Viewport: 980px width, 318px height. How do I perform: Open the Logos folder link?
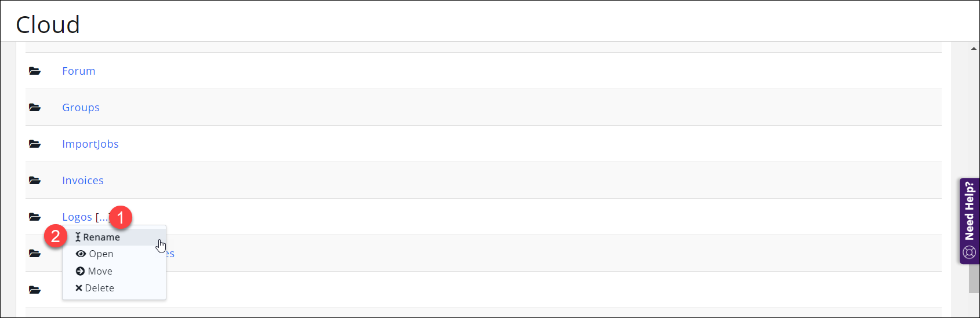77,217
